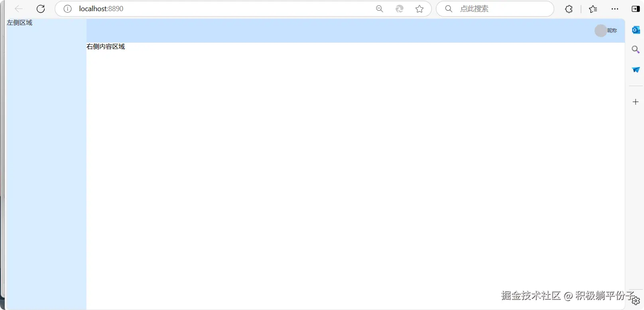Open site information icon beside localhost URL
Screen dimensions: 644x310
[x=67, y=9]
